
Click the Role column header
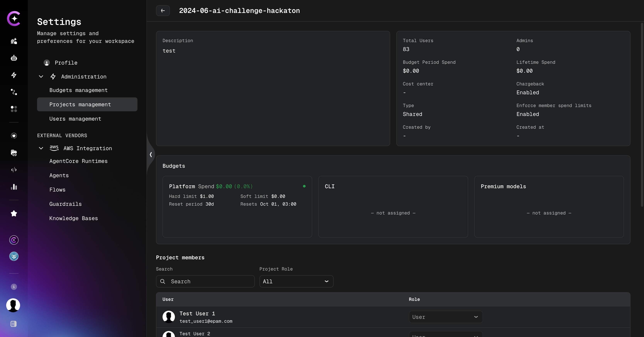tap(414, 300)
